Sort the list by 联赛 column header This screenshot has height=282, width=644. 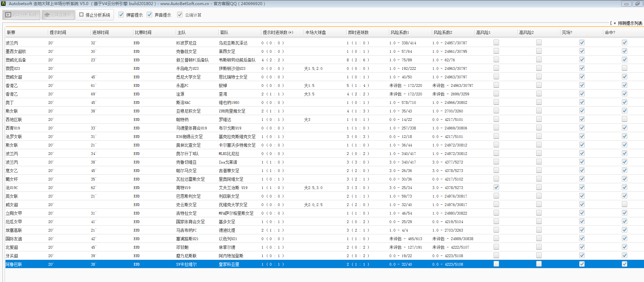pos(11,33)
